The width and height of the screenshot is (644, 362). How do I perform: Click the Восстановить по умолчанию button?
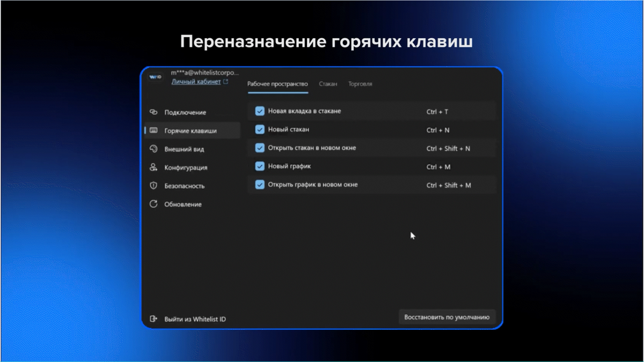pos(447,317)
